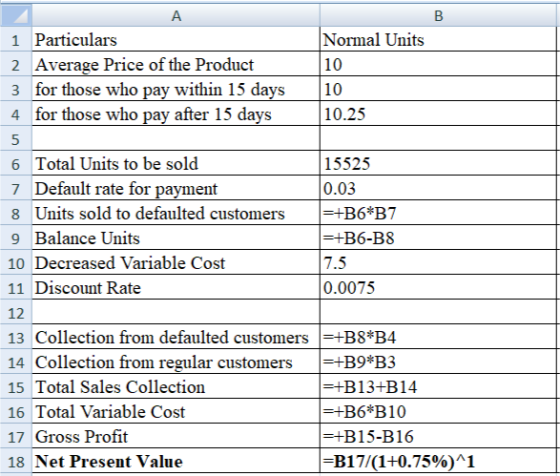Screen dimensions: 560x476
Task: Click the 7.5 value cell
Action: coord(439,262)
